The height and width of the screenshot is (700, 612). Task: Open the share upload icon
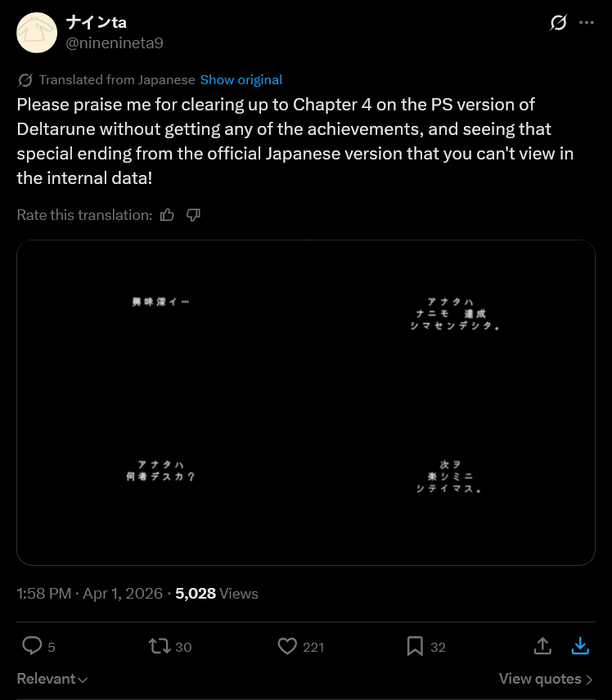[542, 645]
